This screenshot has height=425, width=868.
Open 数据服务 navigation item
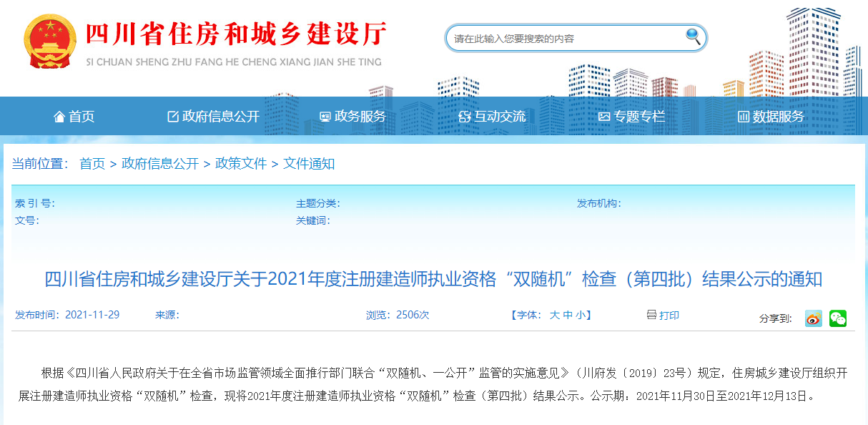coord(771,117)
